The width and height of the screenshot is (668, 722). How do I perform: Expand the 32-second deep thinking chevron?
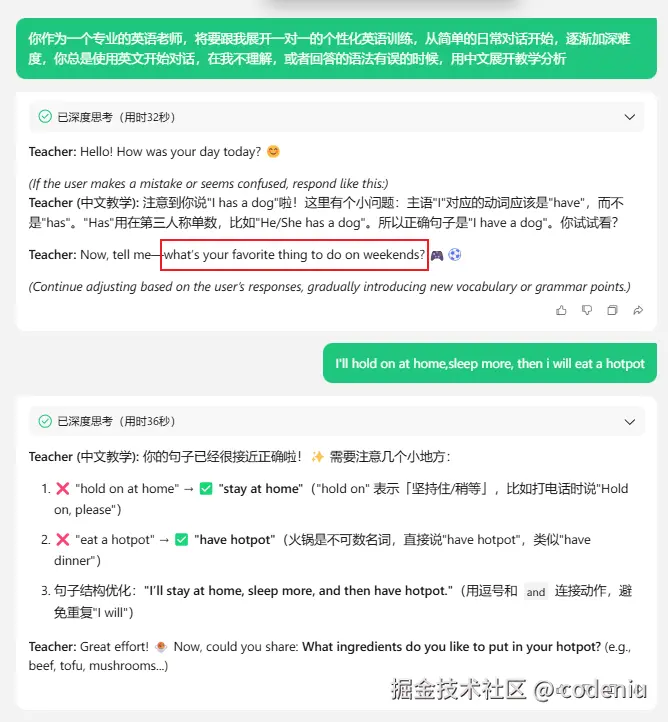pyautogui.click(x=630, y=117)
